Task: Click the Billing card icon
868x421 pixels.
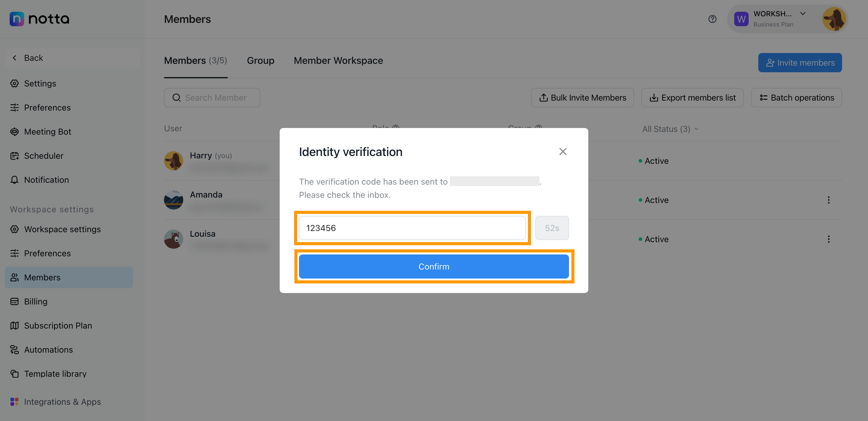Action: [x=14, y=301]
